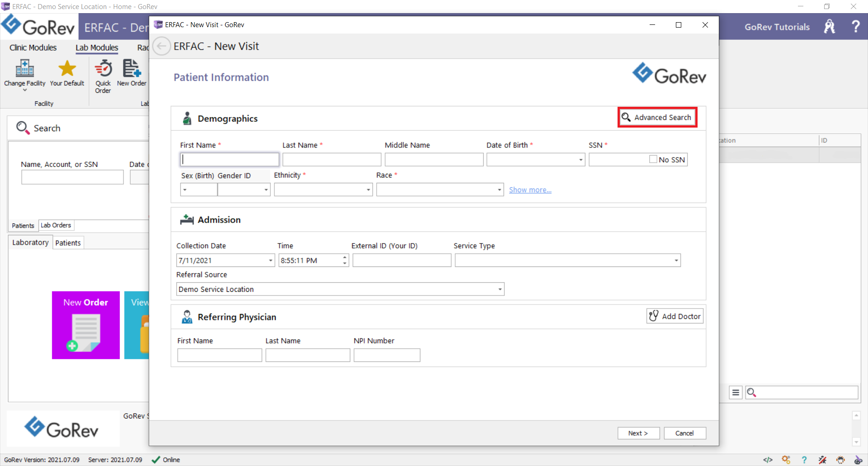The image size is (868, 466).
Task: Click the physician First Name field
Action: (x=220, y=355)
